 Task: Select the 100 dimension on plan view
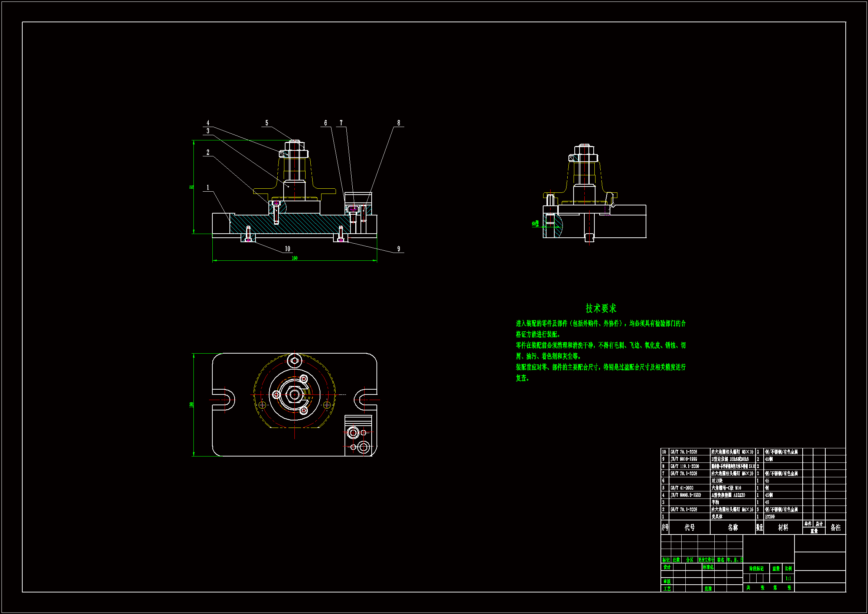[192, 405]
